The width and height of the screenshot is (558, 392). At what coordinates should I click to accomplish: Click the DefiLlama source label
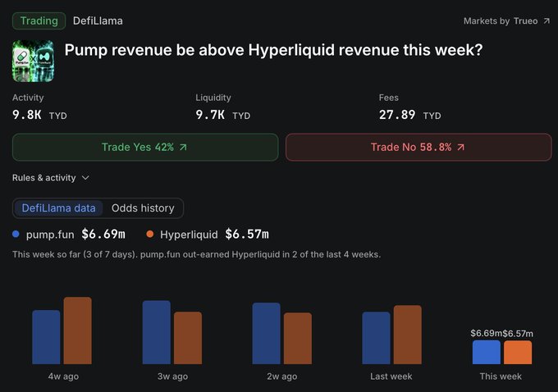click(98, 21)
